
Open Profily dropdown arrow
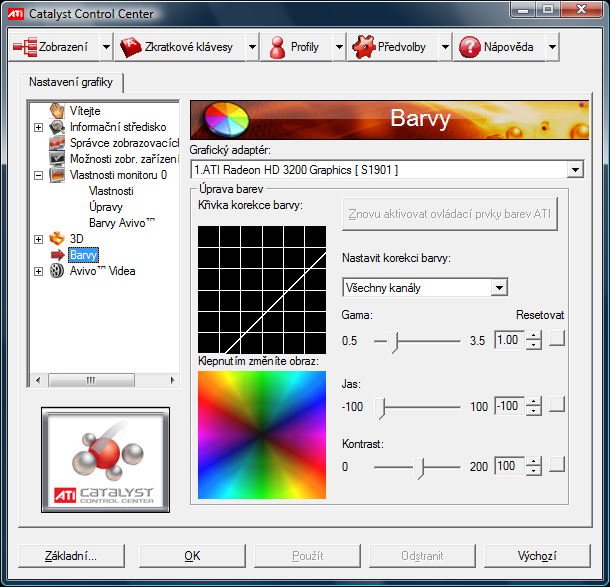coord(339,47)
